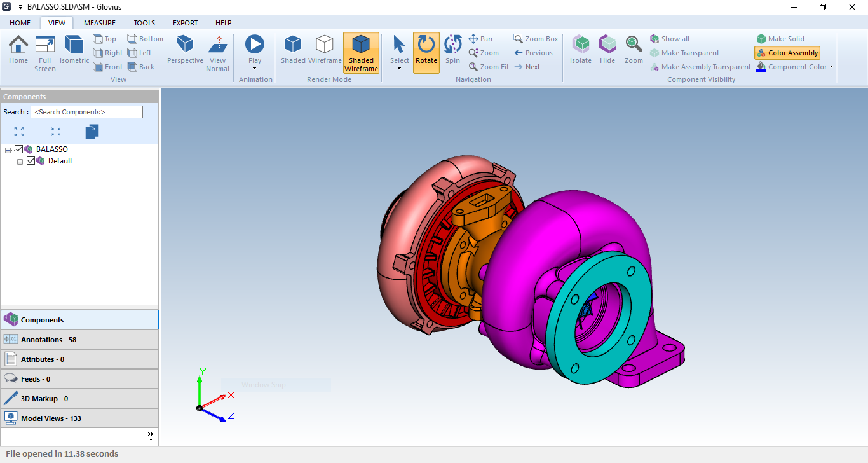Expand the Default tree node
Screen dimensions: 868x463
pyautogui.click(x=20, y=162)
